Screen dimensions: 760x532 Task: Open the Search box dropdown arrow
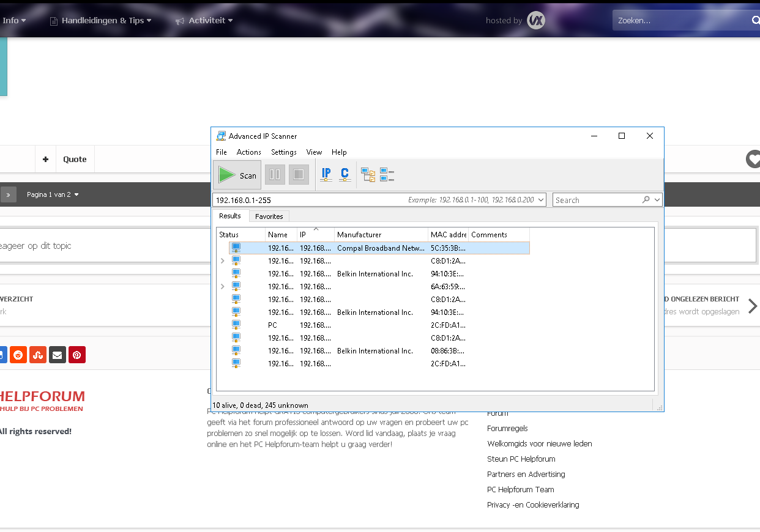657,200
